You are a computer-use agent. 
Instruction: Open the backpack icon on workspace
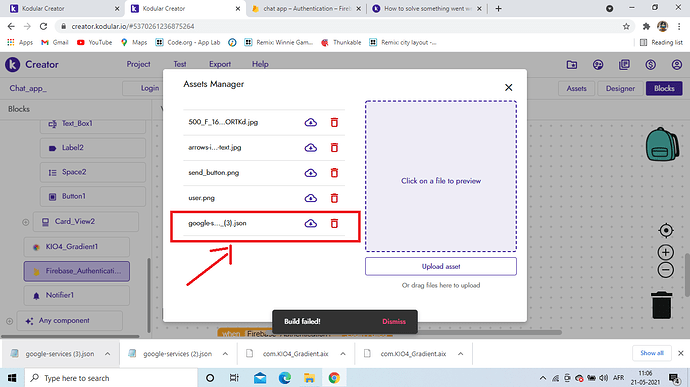662,144
